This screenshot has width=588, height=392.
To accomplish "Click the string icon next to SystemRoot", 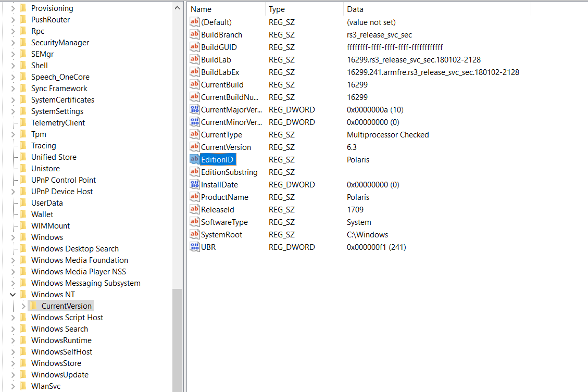I will pos(194,234).
